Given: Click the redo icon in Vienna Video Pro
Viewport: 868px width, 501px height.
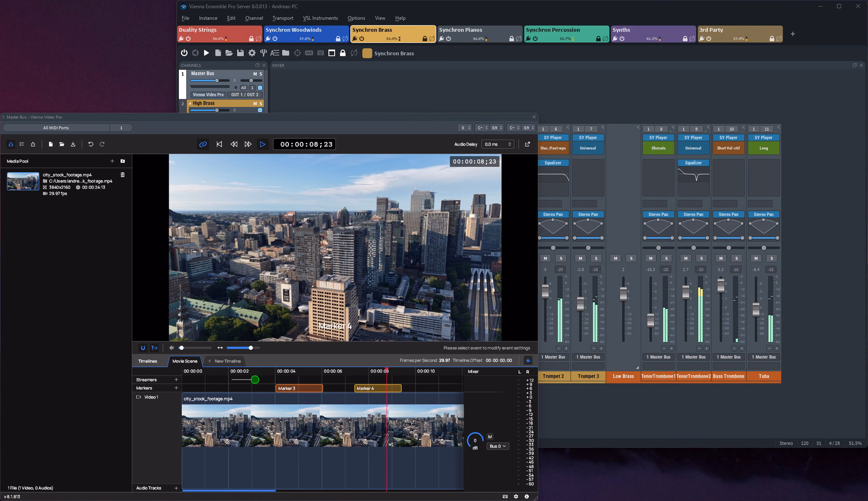Looking at the screenshot, I should 102,144.
